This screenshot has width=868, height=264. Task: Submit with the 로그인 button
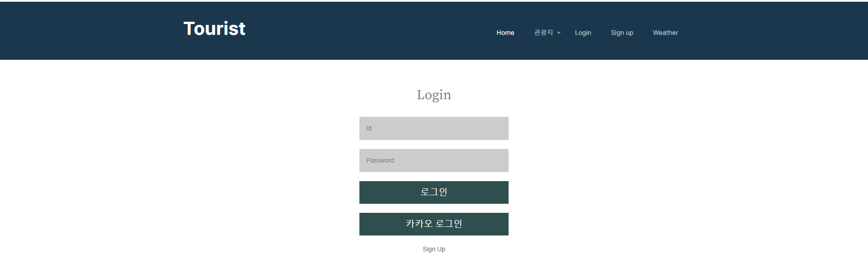[434, 192]
